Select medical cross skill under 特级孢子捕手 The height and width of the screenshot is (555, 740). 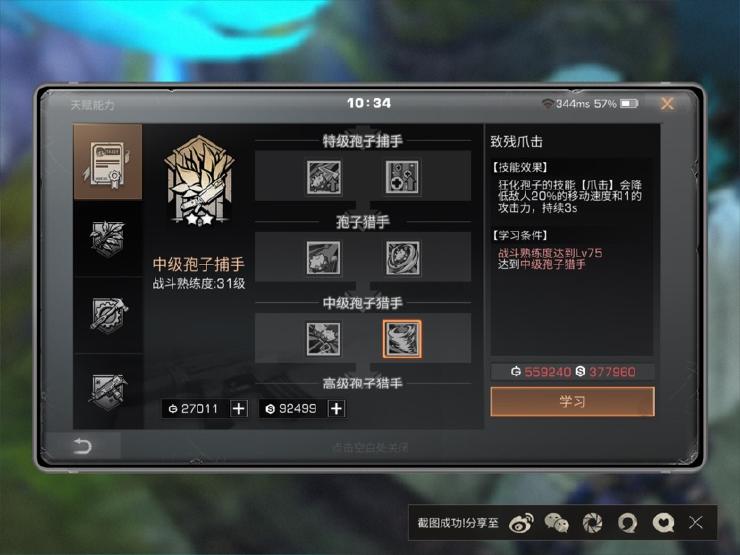coord(402,177)
